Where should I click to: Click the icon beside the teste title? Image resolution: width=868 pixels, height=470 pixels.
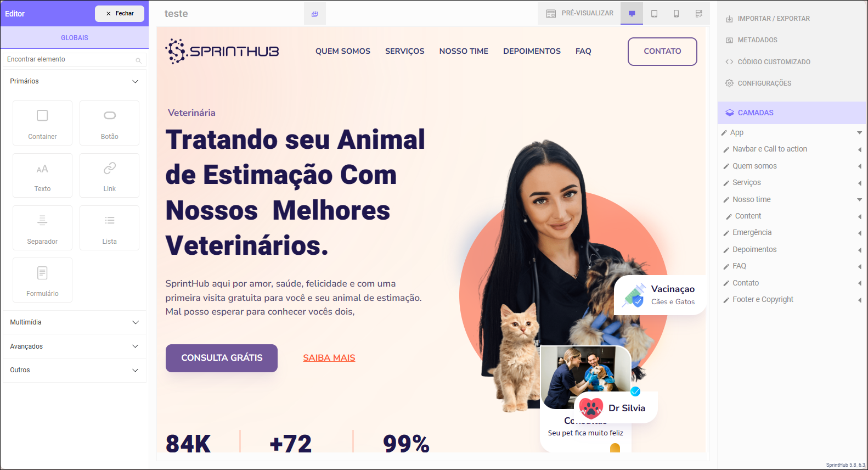coord(315,14)
